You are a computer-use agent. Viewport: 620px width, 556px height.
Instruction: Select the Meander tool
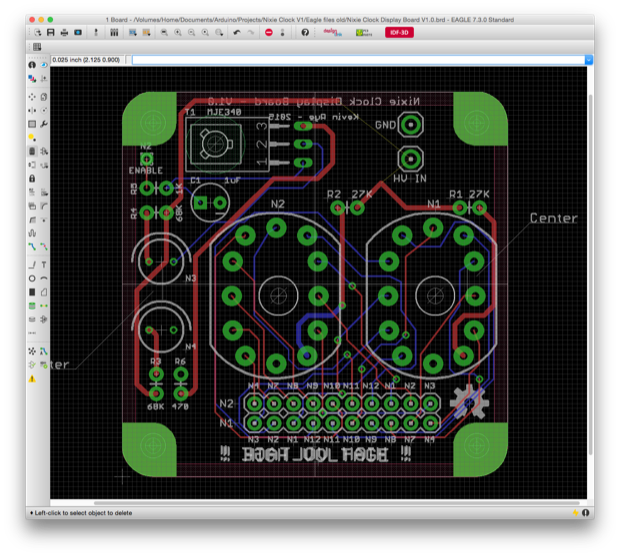point(32,233)
